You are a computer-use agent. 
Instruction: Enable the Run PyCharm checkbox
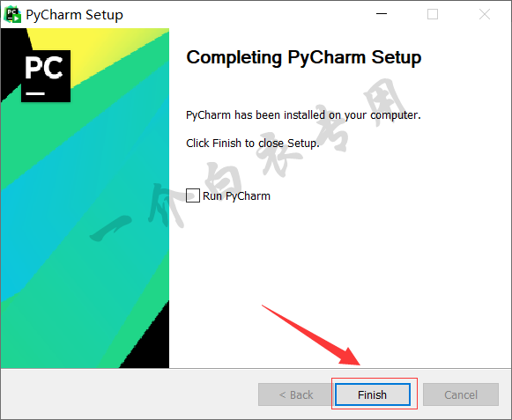click(193, 195)
